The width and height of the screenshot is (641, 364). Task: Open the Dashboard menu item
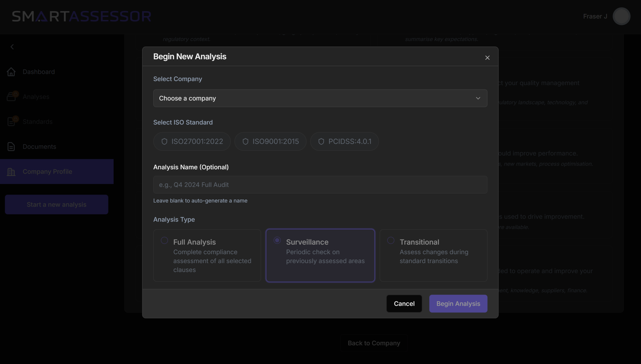point(39,72)
